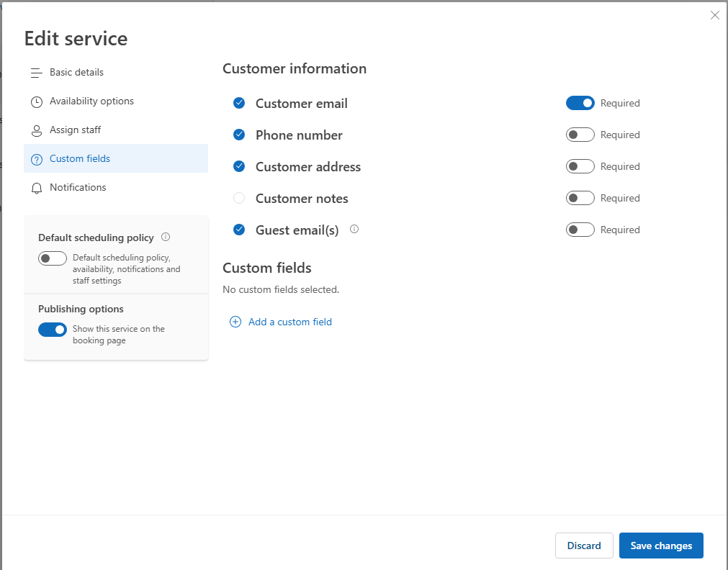Click the Notifications bell icon
728x570 pixels.
(x=36, y=188)
